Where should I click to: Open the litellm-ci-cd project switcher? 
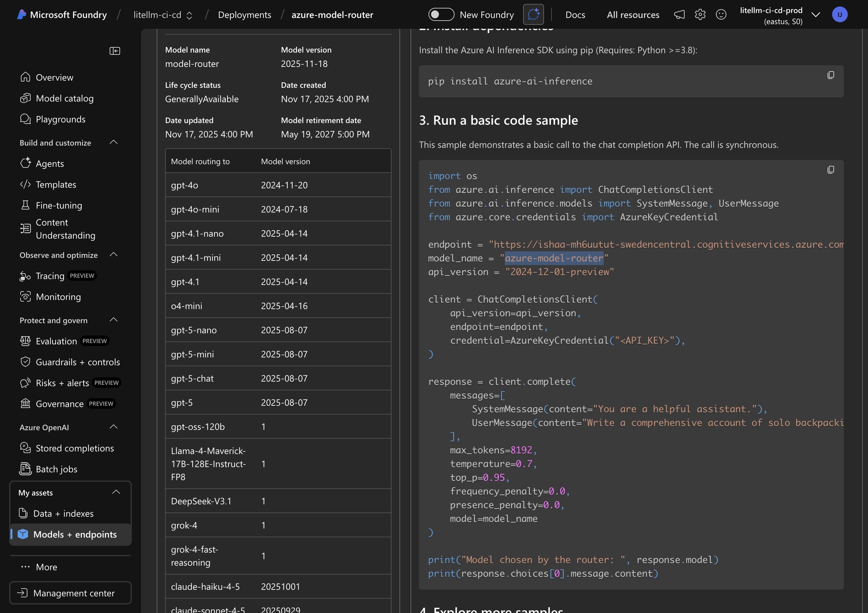[x=163, y=15]
